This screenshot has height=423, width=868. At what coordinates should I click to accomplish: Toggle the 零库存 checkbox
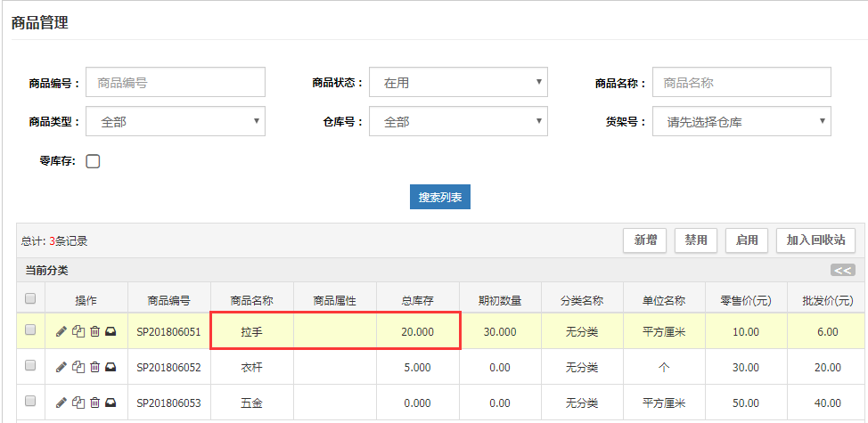click(x=93, y=161)
